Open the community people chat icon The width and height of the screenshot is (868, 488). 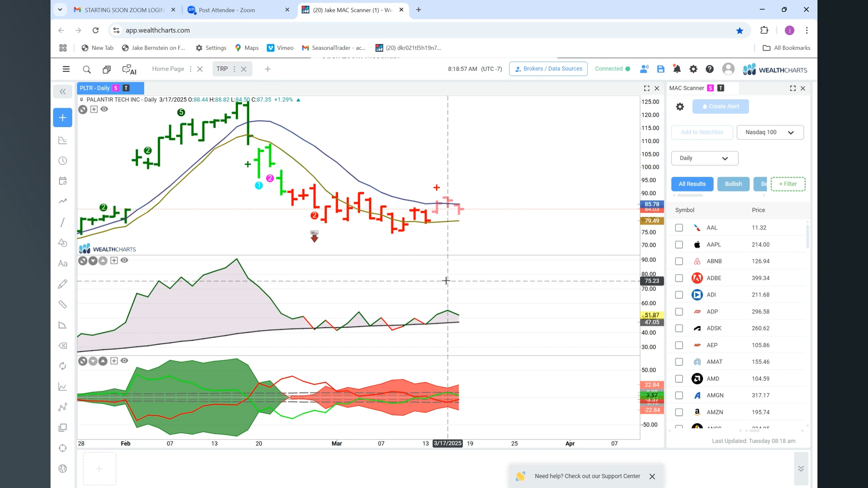tap(644, 69)
